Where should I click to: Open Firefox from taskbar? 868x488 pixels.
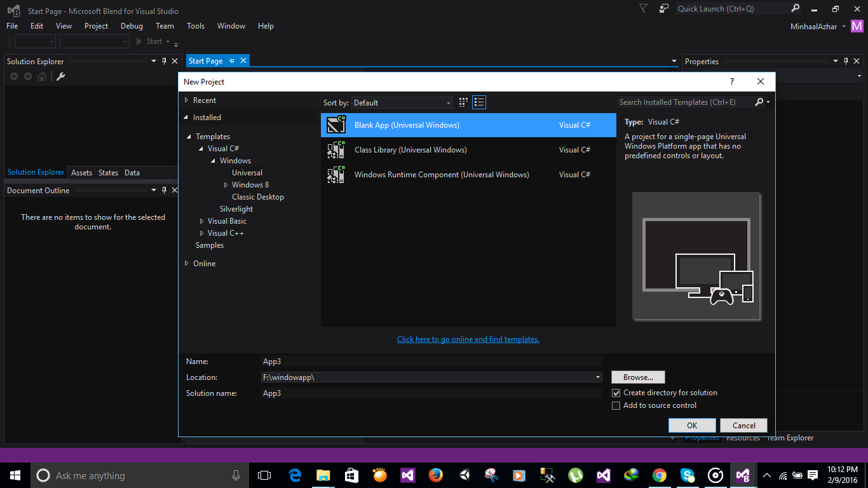(435, 475)
